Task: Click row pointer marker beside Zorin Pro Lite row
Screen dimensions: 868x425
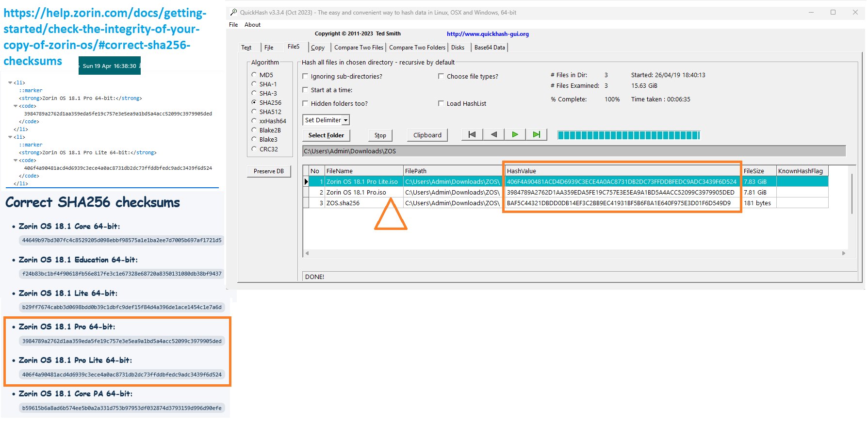Action: [306, 181]
